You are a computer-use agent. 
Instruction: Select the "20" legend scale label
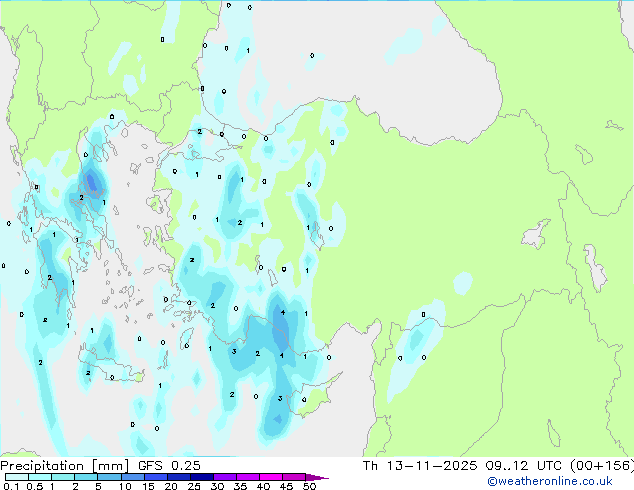pos(171,486)
